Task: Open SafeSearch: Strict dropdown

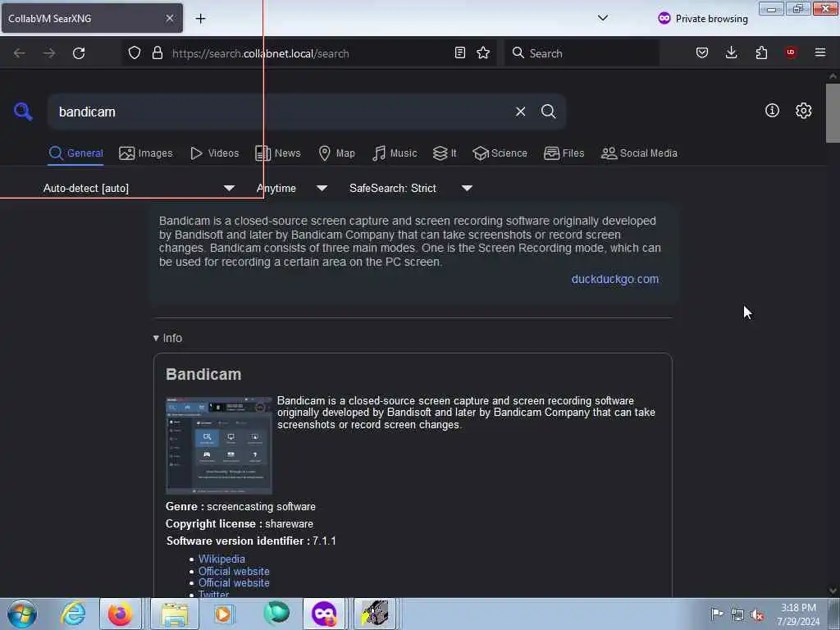Action: (411, 188)
